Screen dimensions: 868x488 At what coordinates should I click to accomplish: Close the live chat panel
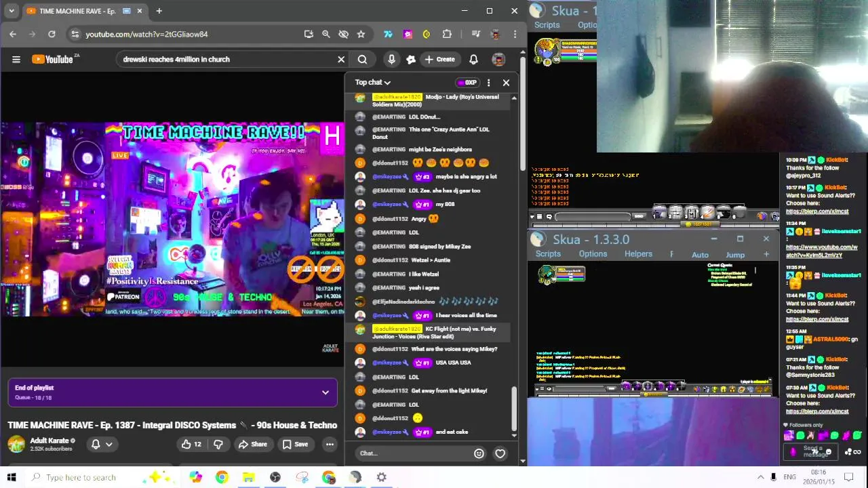pyautogui.click(x=506, y=83)
